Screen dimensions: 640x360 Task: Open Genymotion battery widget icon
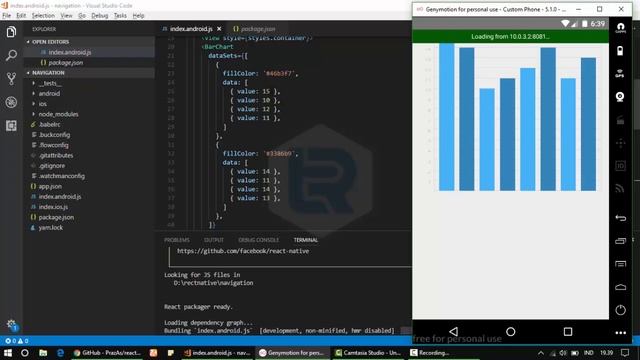click(620, 51)
